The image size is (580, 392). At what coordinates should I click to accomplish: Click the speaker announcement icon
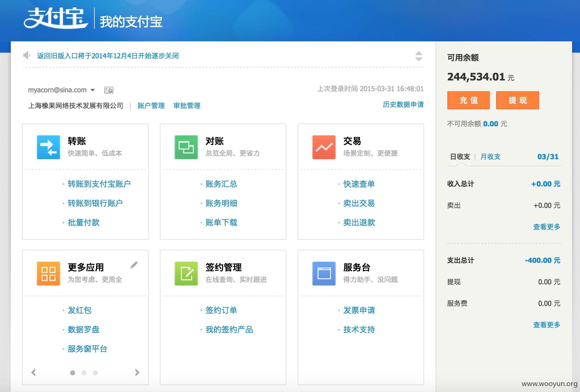[x=27, y=55]
